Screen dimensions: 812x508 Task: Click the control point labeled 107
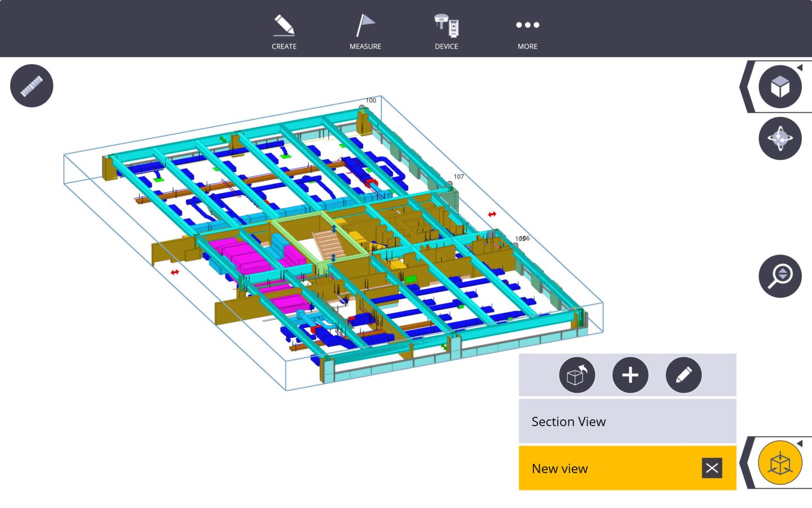(451, 182)
